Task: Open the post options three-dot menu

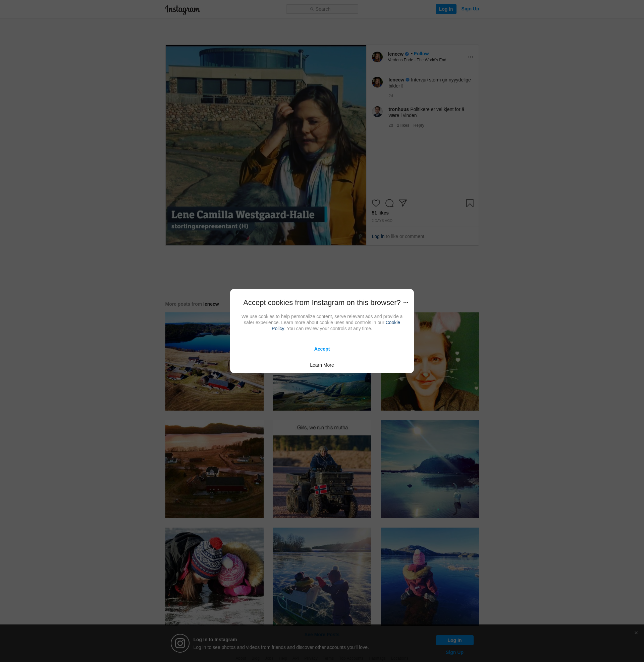Action: tap(470, 57)
